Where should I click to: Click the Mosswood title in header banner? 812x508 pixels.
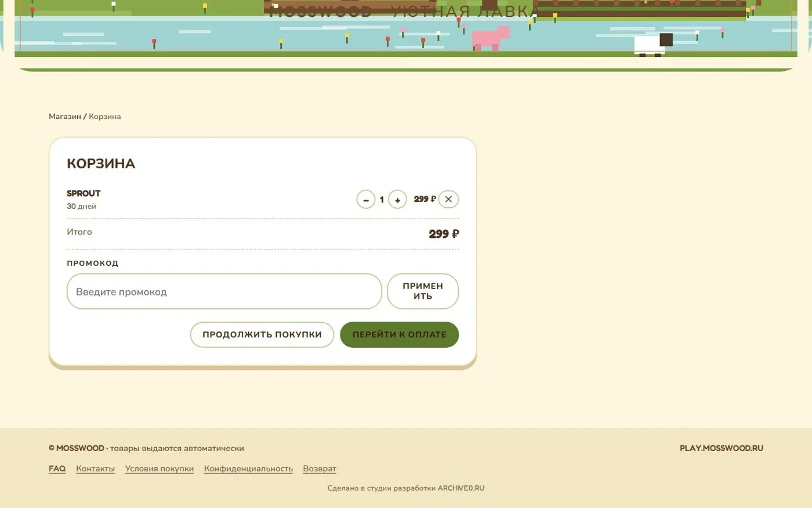pyautogui.click(x=404, y=12)
